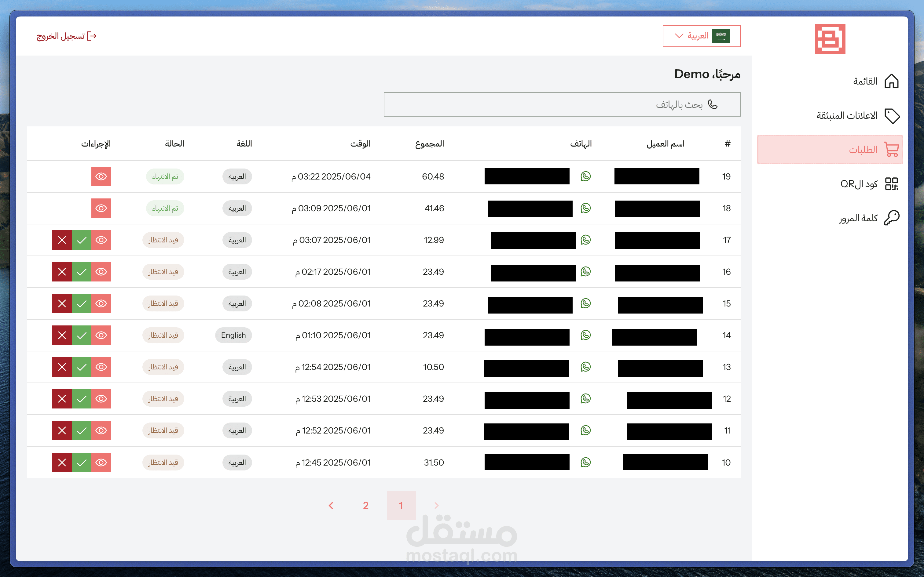Open WhatsApp chat for order 14

(585, 335)
